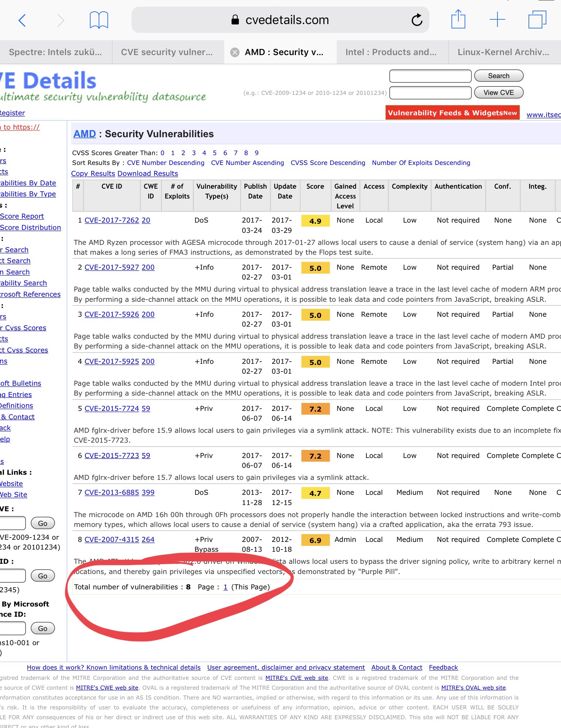The width and height of the screenshot is (561, 728).
Task: Open CWE ID 264 link
Action: [148, 540]
